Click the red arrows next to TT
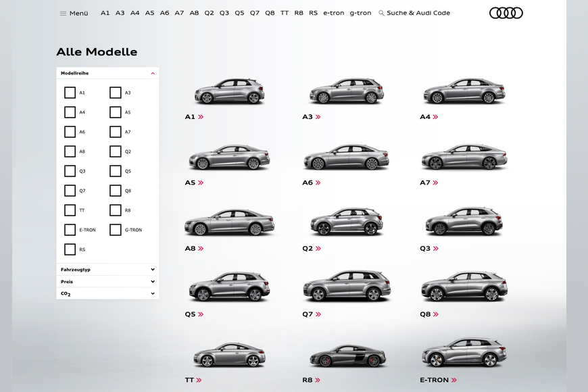 (x=199, y=380)
